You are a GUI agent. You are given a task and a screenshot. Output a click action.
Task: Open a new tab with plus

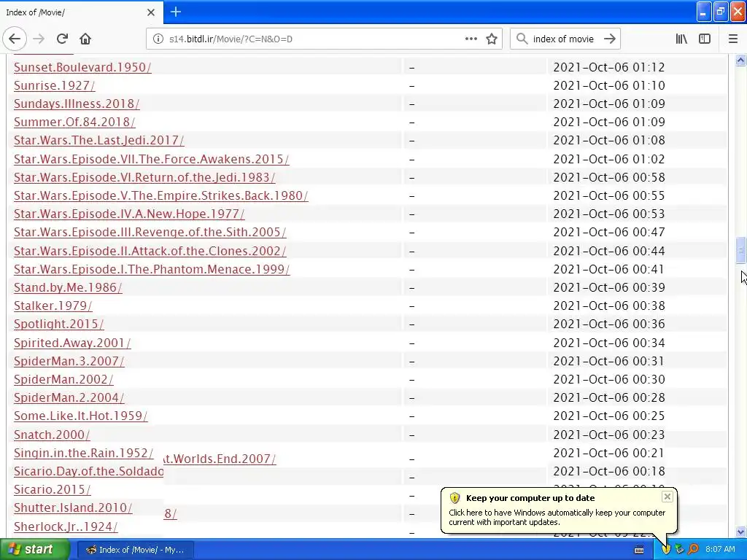pos(175,12)
